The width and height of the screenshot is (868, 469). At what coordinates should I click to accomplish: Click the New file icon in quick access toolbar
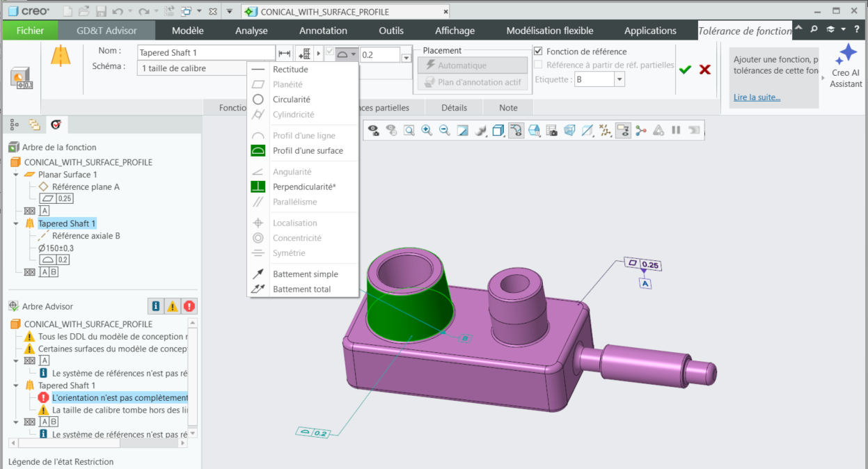68,11
